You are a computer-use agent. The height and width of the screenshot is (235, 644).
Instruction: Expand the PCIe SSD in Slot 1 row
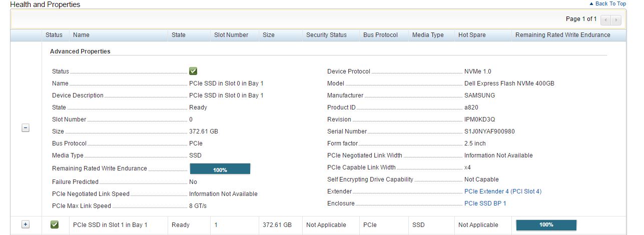point(26,224)
